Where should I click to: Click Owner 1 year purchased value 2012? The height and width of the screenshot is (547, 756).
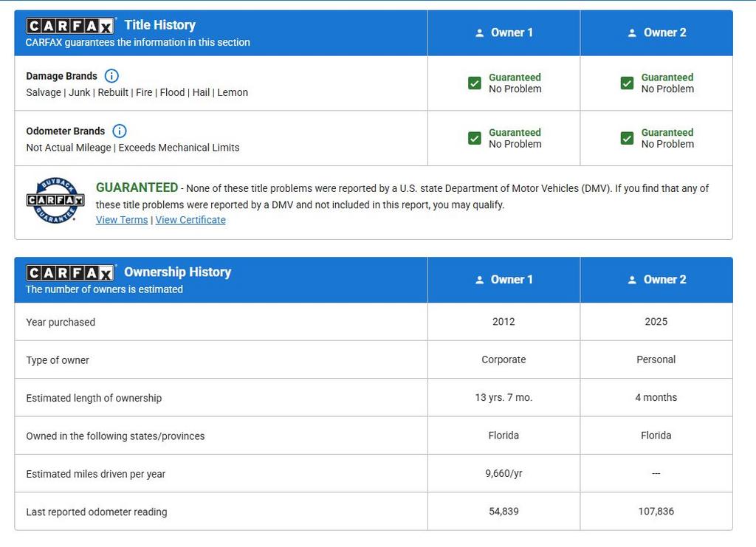coord(504,321)
